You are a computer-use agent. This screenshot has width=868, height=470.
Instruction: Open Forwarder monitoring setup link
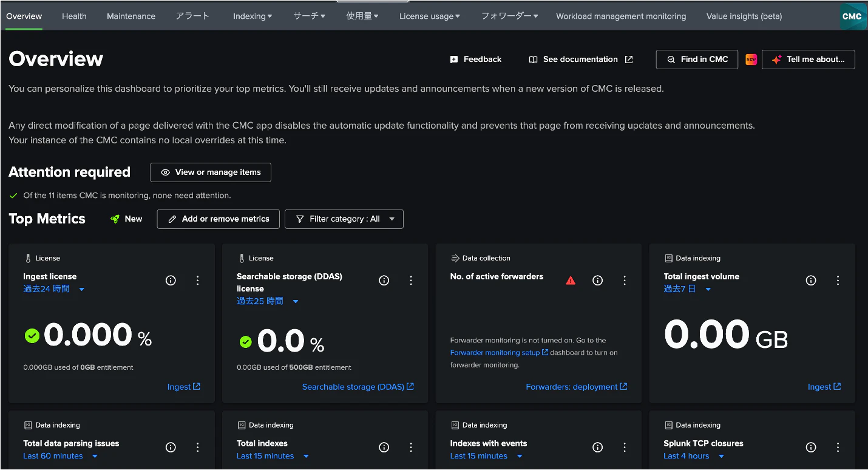click(499, 353)
